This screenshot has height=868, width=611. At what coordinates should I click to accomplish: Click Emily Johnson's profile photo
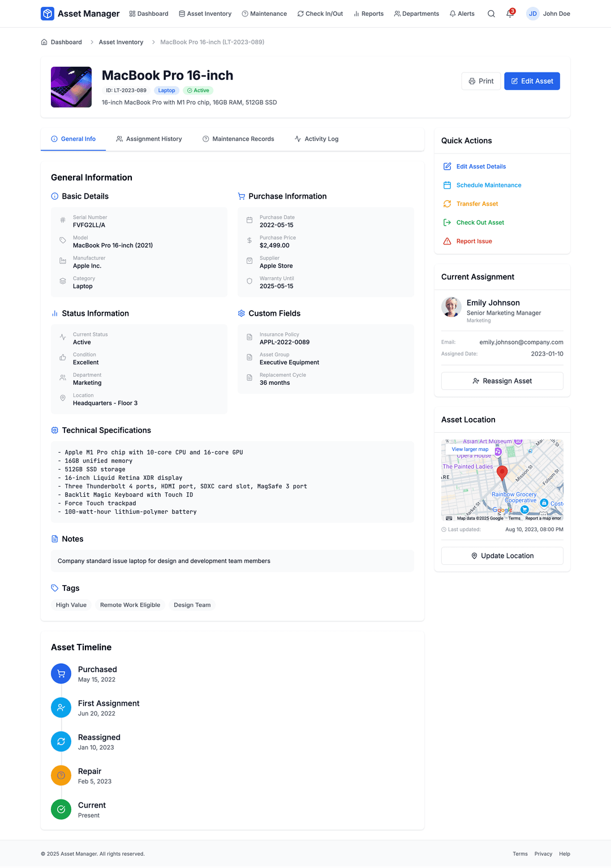click(x=451, y=307)
